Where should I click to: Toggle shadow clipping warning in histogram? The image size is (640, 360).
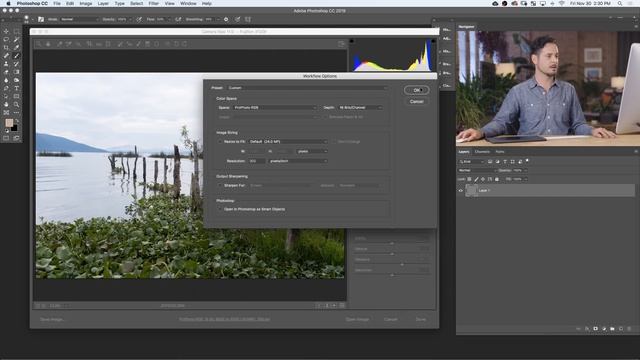tap(352, 41)
